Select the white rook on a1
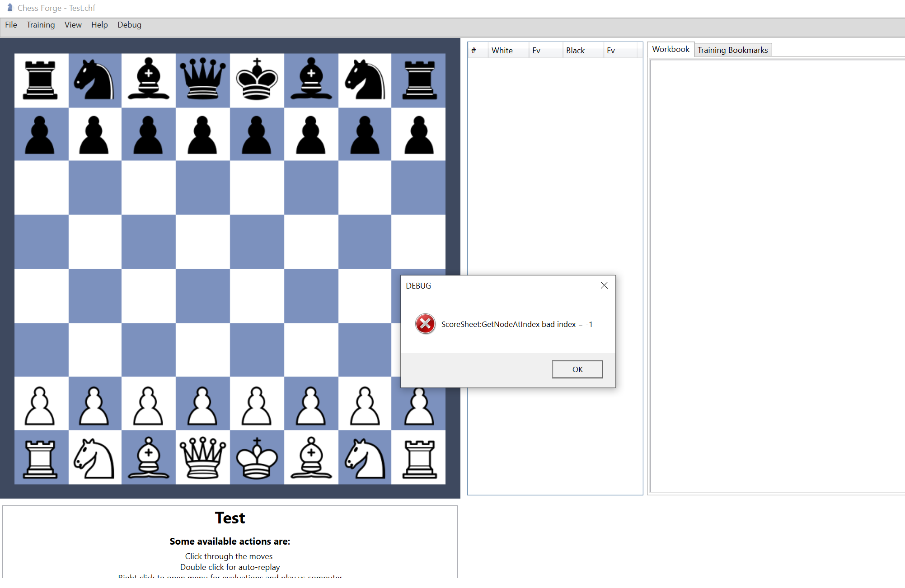This screenshot has height=588, width=905. [40, 459]
